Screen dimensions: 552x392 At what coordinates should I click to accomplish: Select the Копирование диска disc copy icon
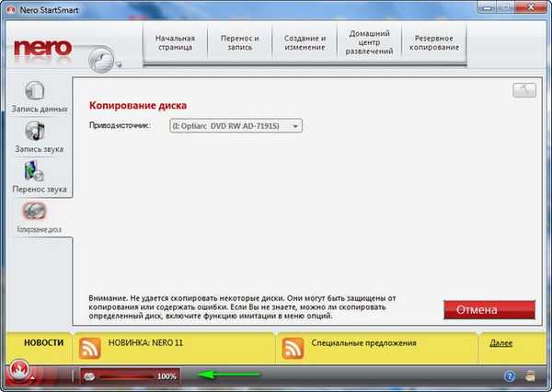pos(35,211)
